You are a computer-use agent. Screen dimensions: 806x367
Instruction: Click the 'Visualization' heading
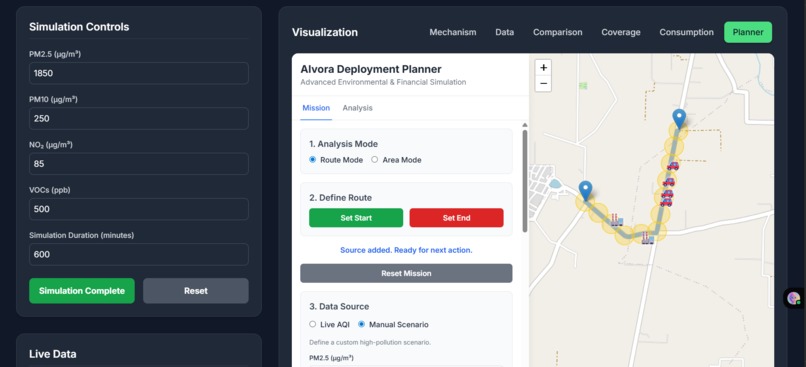point(325,32)
